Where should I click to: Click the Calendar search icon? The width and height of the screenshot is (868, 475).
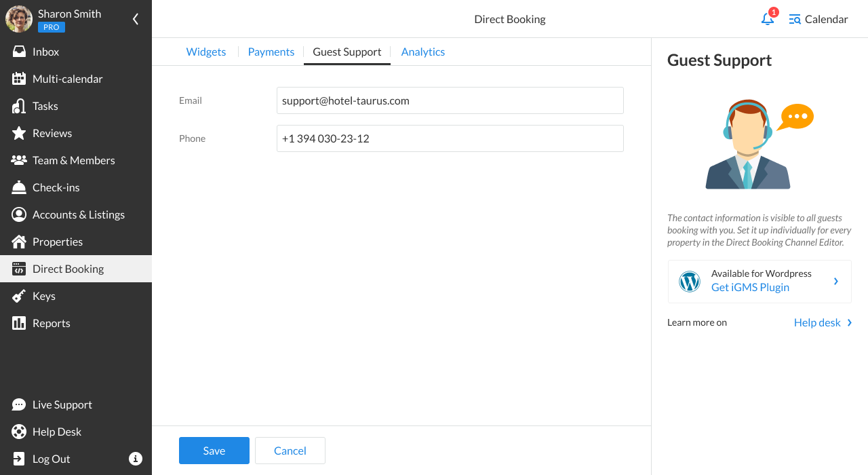tap(795, 19)
